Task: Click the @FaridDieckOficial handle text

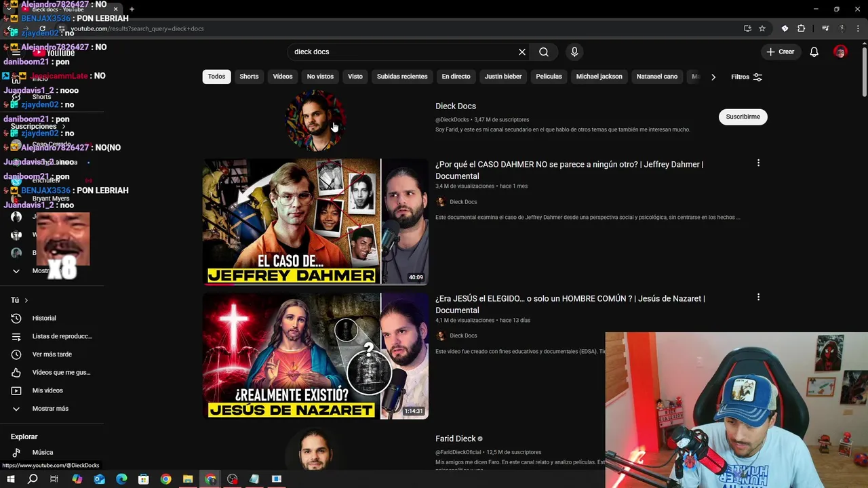Action: (x=458, y=452)
